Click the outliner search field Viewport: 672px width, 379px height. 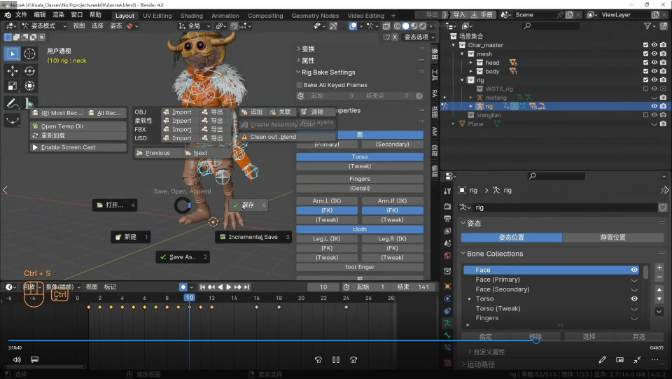click(551, 26)
